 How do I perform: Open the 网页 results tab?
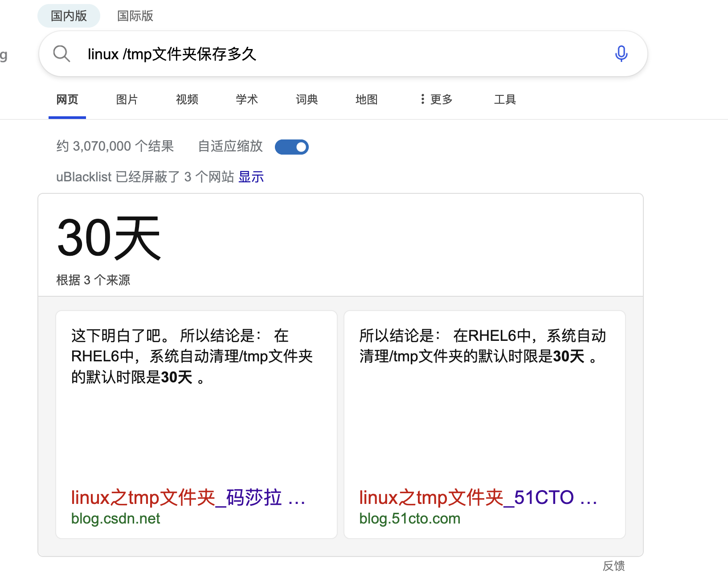[x=67, y=99]
